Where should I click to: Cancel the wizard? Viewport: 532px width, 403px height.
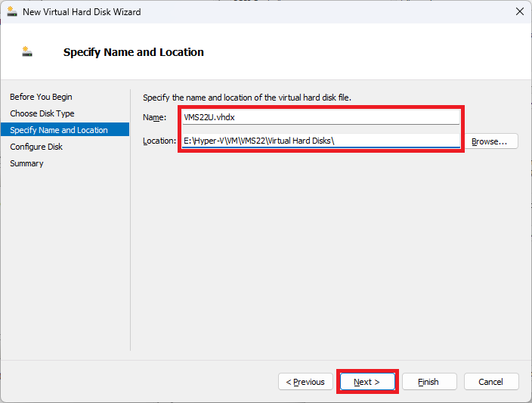click(491, 382)
